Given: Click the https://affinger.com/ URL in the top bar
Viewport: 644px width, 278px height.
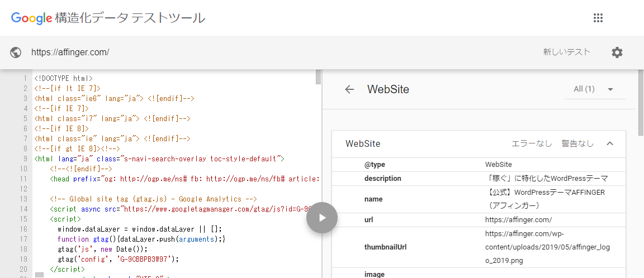Looking at the screenshot, I should coord(70,52).
